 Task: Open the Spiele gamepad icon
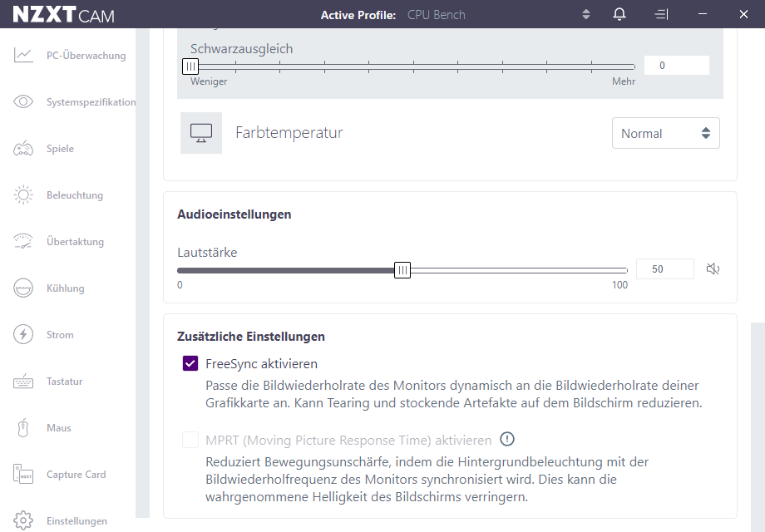(23, 149)
